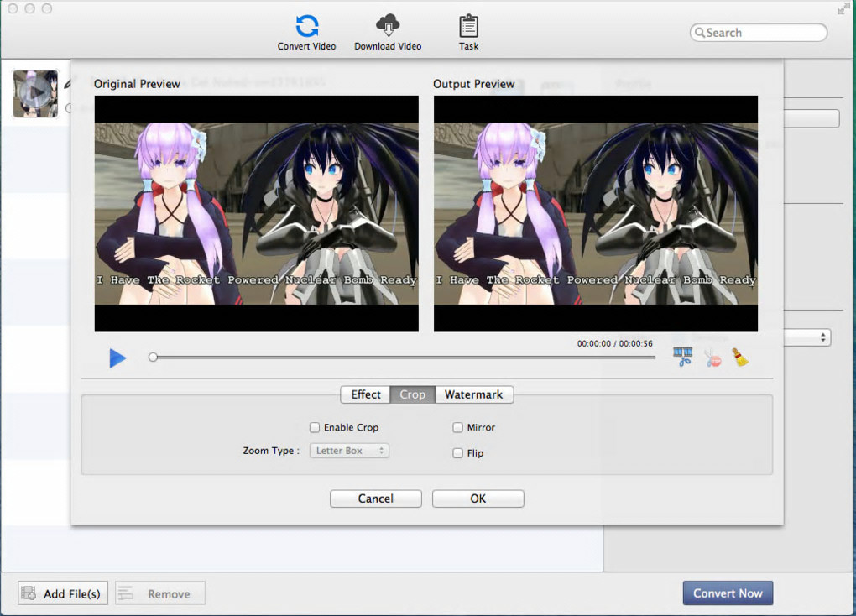Open the Zoom Type Letter Box dropdown
The width and height of the screenshot is (856, 616).
[349, 451]
